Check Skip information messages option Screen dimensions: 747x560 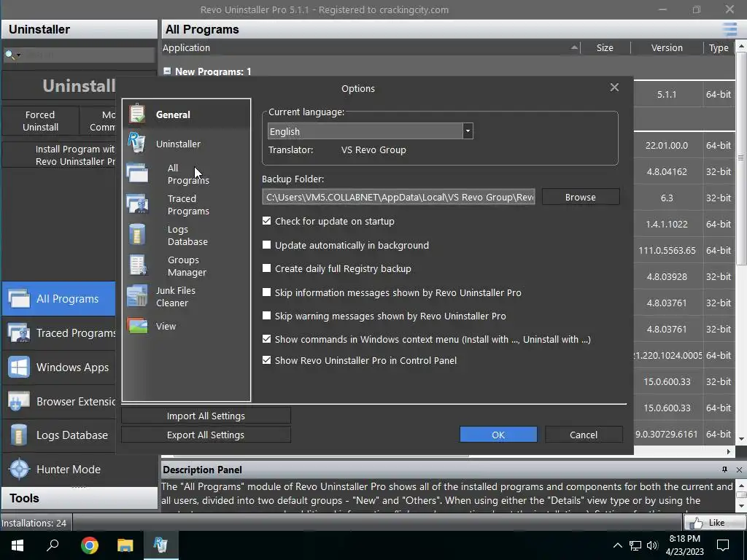267,292
